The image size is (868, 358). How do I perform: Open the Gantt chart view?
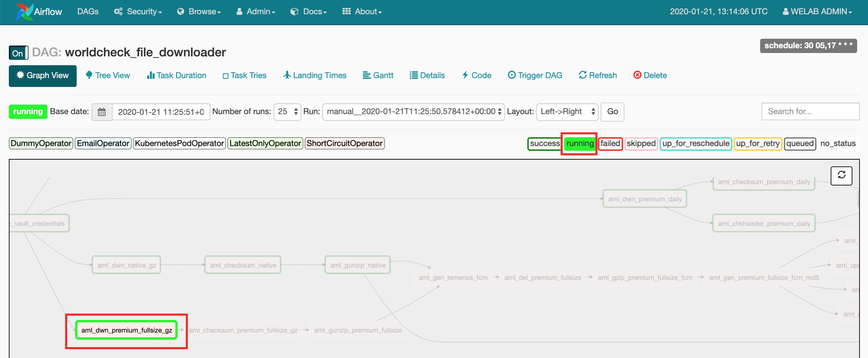click(x=378, y=75)
